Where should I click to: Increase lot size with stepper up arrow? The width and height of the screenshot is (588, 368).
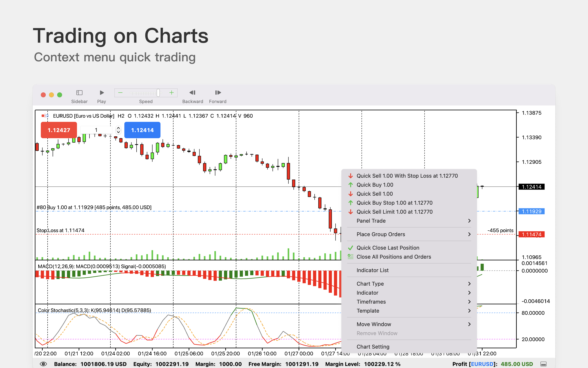click(118, 128)
